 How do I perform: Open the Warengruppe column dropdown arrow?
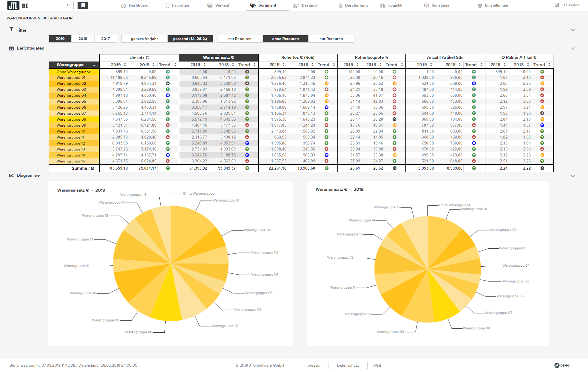click(x=94, y=65)
